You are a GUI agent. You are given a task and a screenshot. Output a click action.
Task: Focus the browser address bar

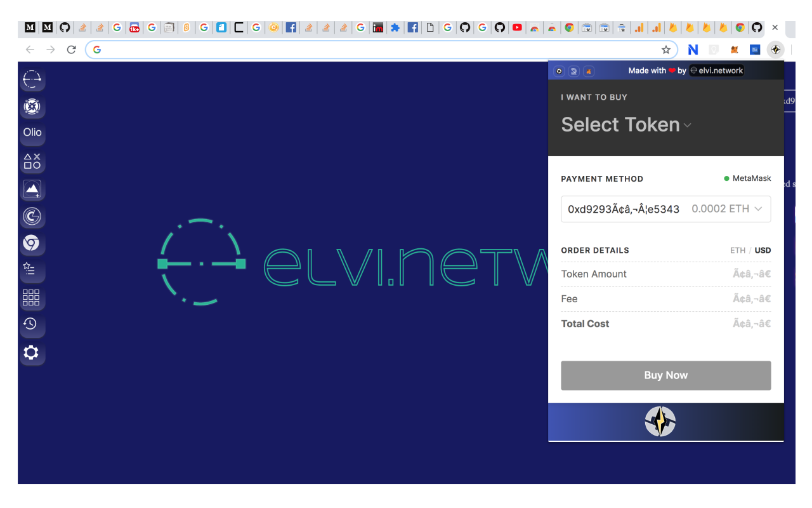point(381,50)
